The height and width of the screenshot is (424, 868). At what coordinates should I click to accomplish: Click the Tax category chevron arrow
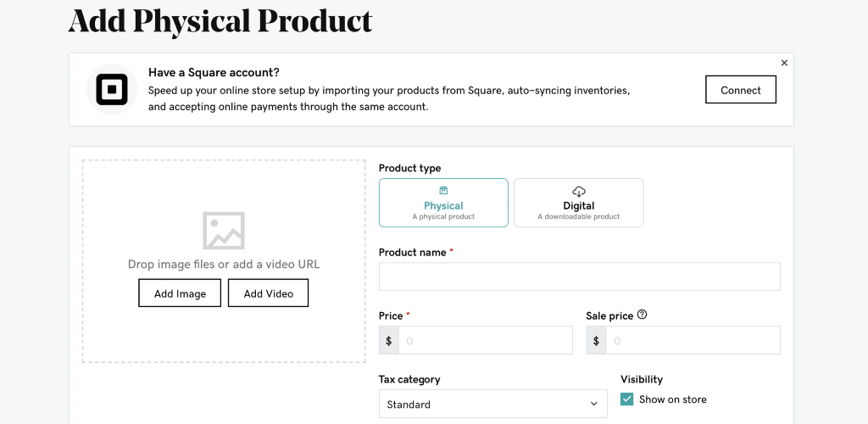(594, 404)
